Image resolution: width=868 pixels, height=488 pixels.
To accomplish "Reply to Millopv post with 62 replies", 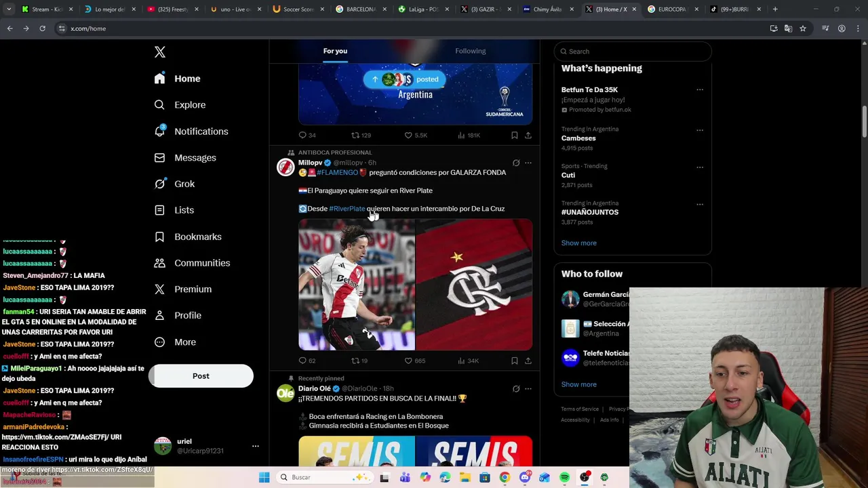I will [307, 361].
